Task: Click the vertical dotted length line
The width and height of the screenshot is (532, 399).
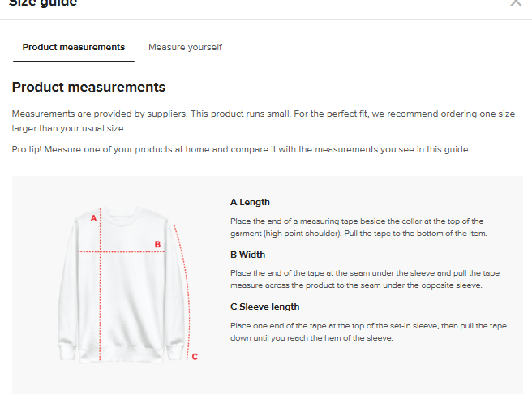Action: (101, 308)
